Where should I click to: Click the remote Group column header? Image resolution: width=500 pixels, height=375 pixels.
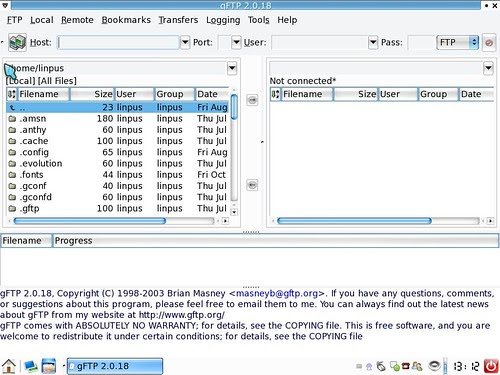click(438, 94)
